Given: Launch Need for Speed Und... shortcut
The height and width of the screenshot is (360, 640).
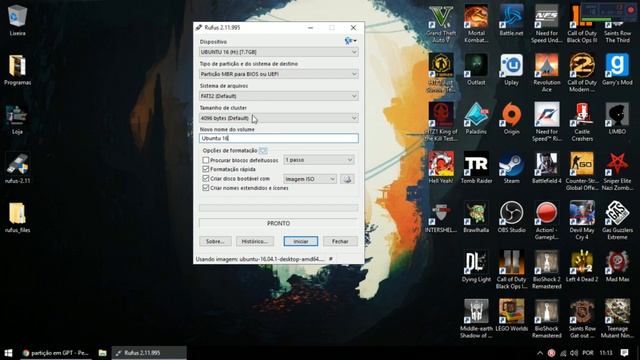Looking at the screenshot, I should (547, 24).
